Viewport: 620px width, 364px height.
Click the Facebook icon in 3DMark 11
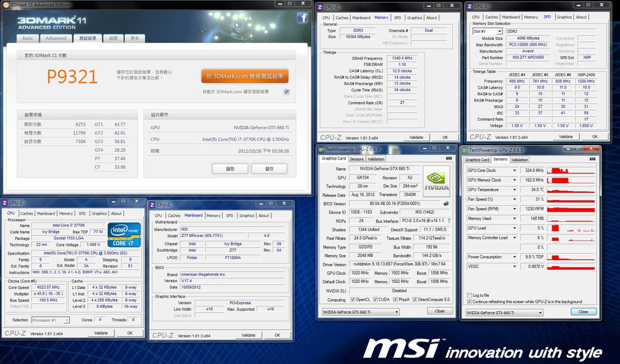coord(302,18)
